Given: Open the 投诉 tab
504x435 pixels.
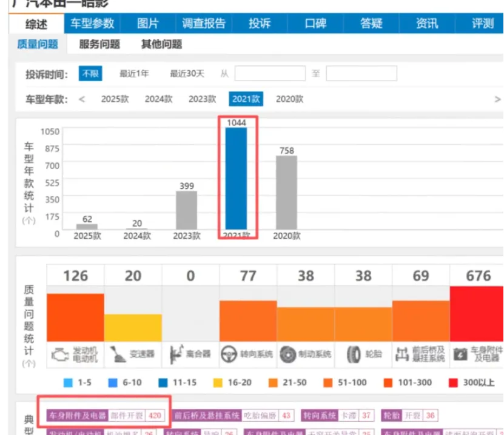Looking at the screenshot, I should click(x=260, y=24).
